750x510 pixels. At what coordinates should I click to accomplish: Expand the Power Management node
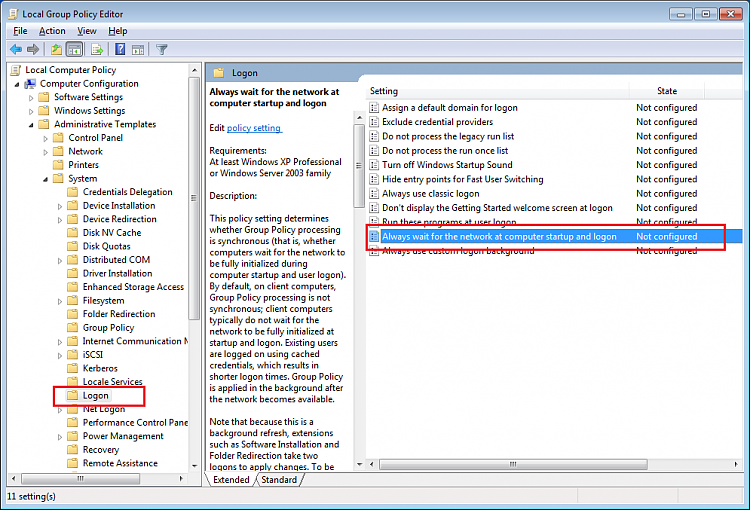click(x=60, y=436)
